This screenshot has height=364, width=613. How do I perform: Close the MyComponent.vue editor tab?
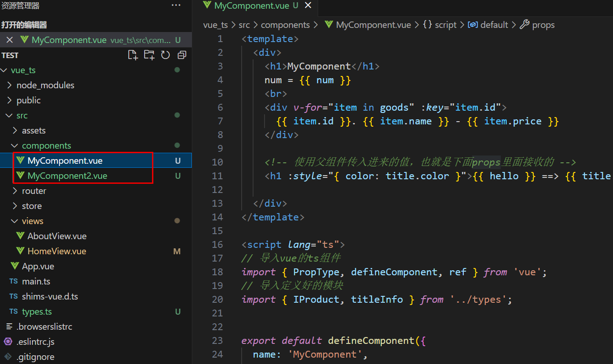pyautogui.click(x=308, y=5)
